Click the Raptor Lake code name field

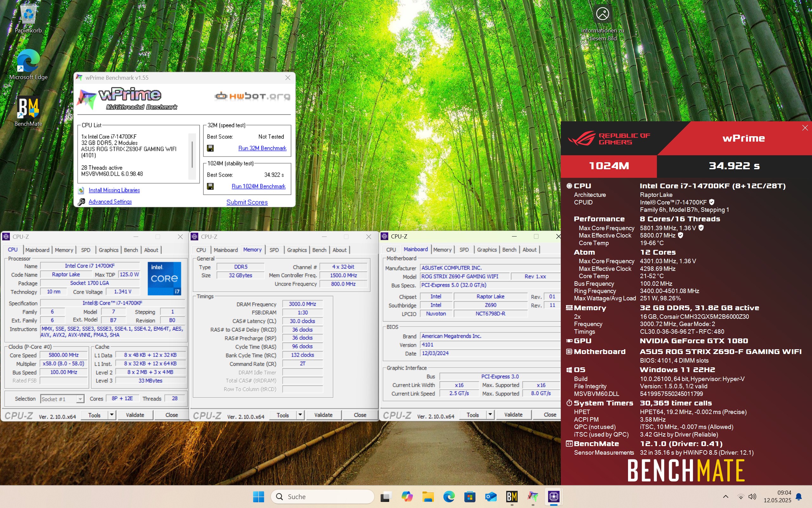click(66, 275)
